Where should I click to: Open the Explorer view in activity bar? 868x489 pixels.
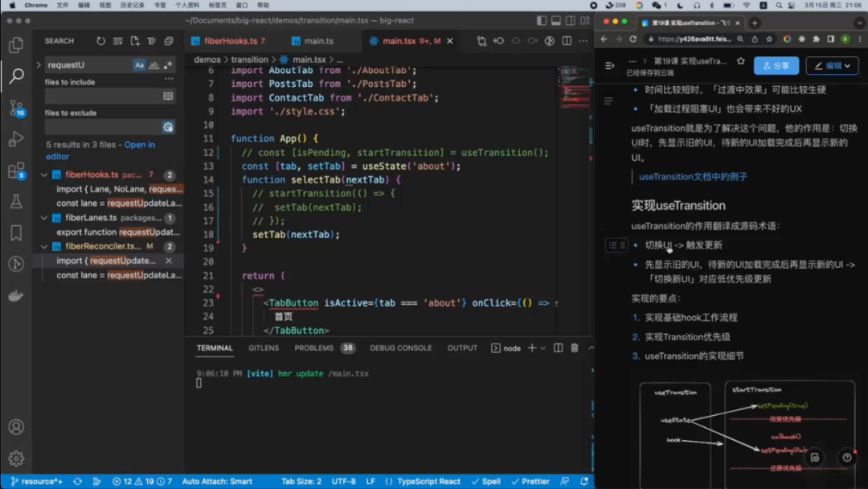(16, 45)
